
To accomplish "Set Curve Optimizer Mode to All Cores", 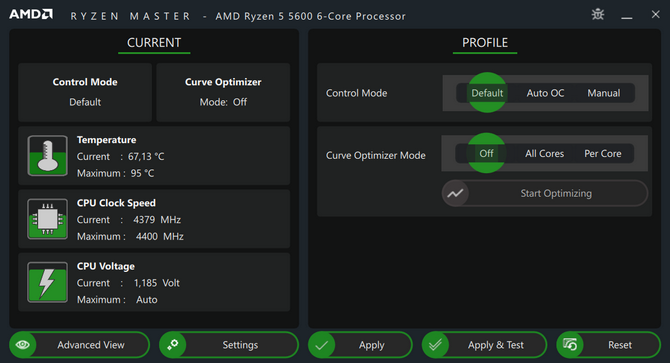I will point(544,153).
